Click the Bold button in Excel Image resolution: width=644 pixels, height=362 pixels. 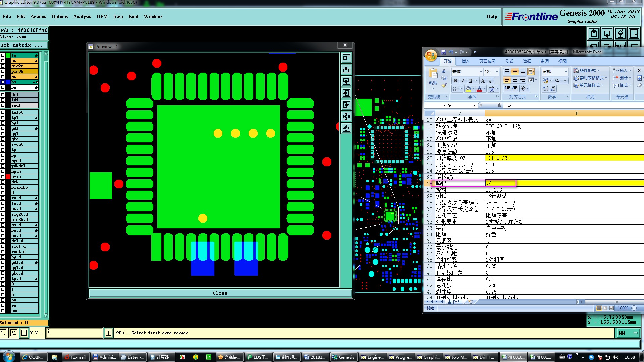pos(455,81)
